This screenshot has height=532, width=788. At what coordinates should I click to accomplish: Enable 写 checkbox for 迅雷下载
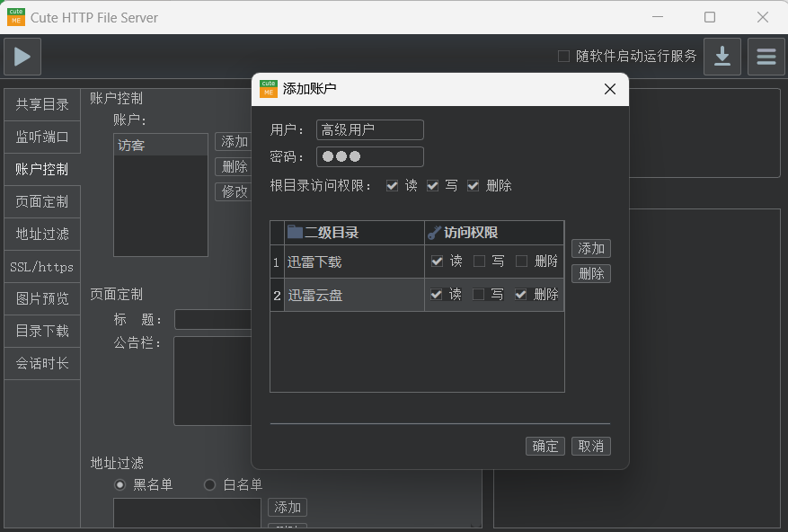point(480,261)
